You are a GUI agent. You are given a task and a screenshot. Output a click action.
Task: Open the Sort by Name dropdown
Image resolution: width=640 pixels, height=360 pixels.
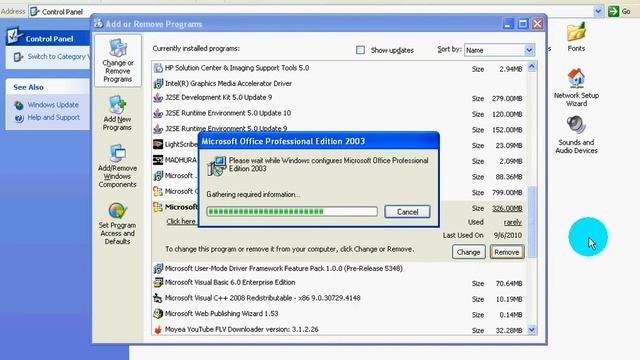point(529,50)
